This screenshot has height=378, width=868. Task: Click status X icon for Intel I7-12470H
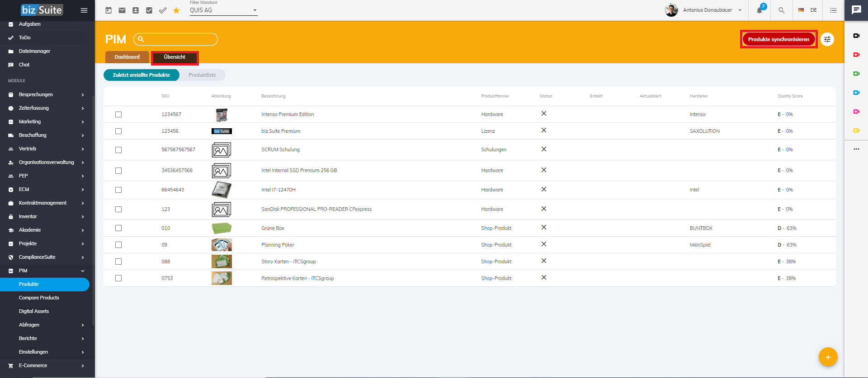tap(544, 189)
